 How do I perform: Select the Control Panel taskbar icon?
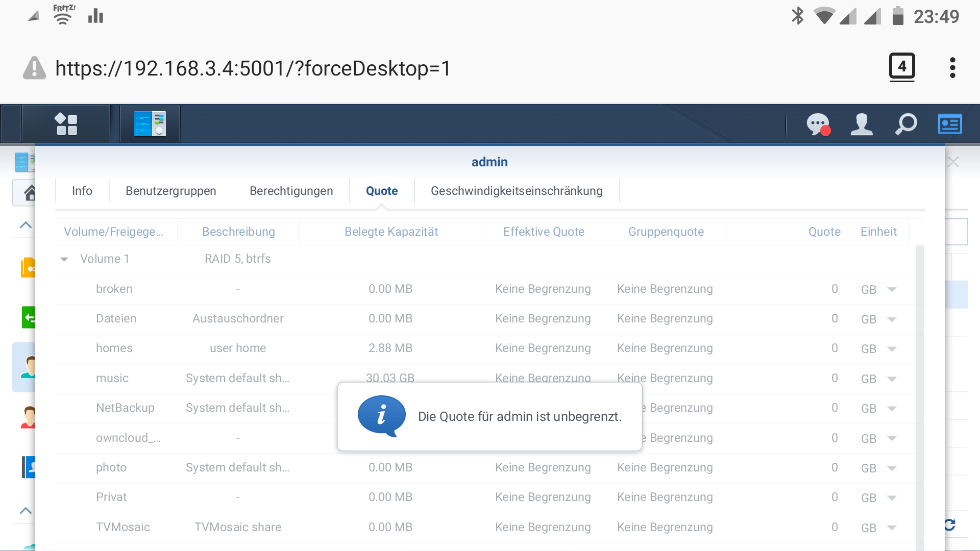(x=150, y=124)
